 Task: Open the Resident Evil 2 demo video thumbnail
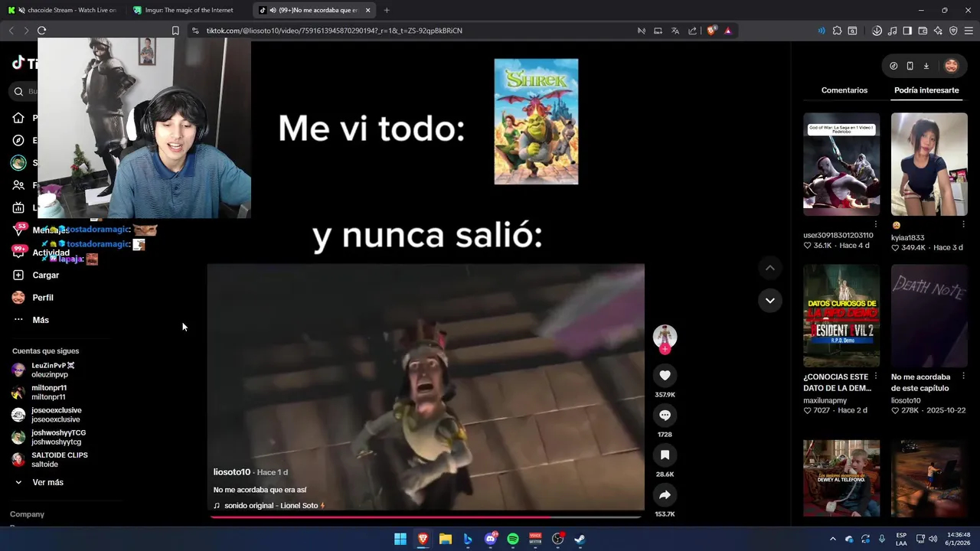pyautogui.click(x=841, y=316)
